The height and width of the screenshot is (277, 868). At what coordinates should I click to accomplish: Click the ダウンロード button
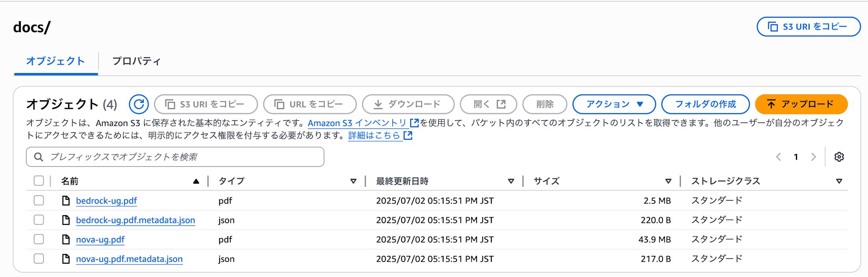408,104
